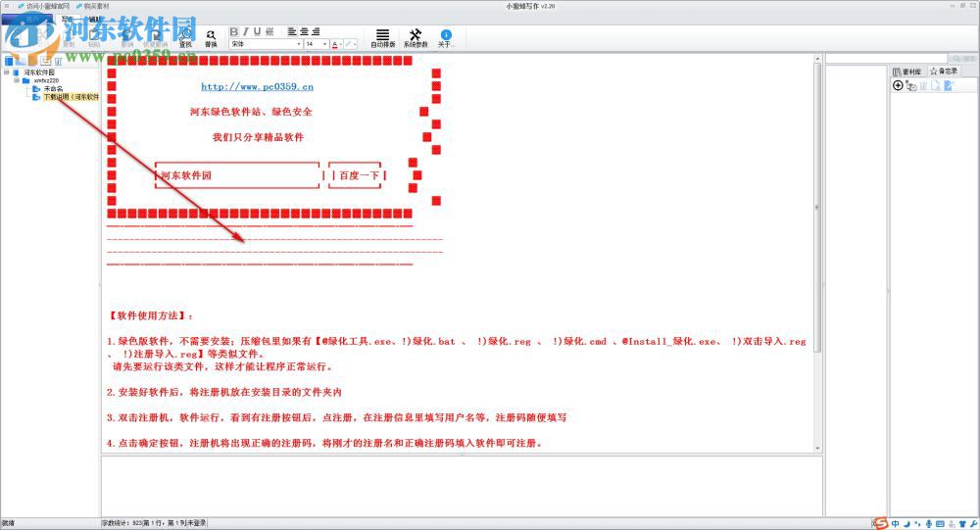
Task: Click the text 我们只分享精品软件
Action: (258, 137)
